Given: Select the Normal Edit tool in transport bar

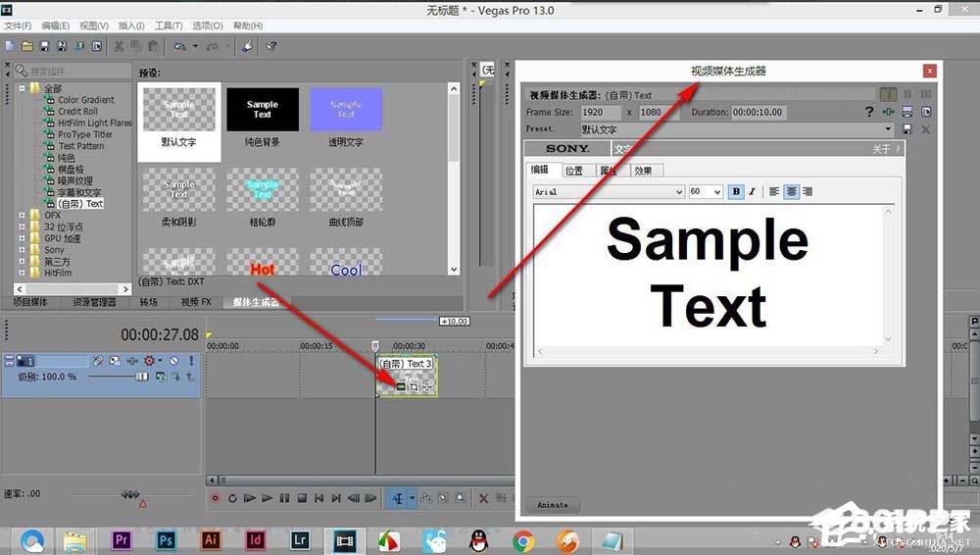Looking at the screenshot, I should [x=398, y=498].
